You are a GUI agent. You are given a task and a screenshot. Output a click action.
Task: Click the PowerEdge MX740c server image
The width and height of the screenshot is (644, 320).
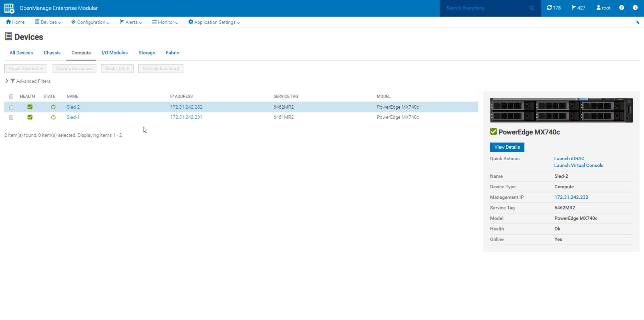coord(561,110)
